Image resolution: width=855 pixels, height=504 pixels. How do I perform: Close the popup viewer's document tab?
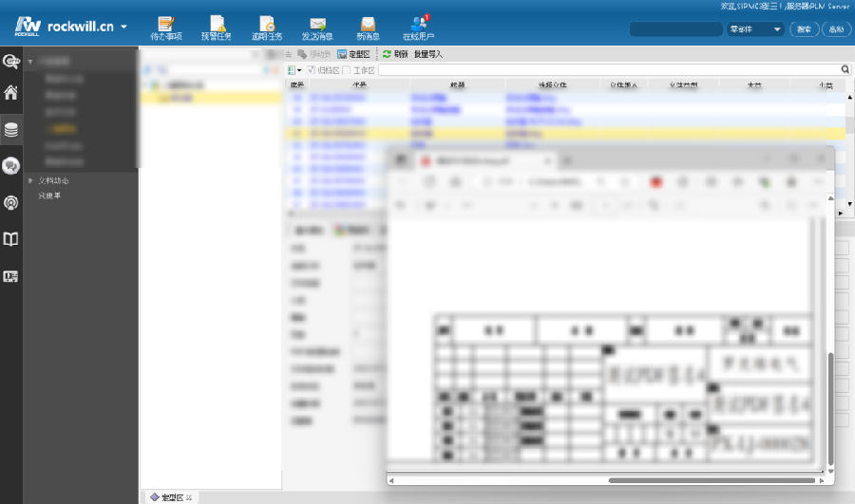point(547,160)
